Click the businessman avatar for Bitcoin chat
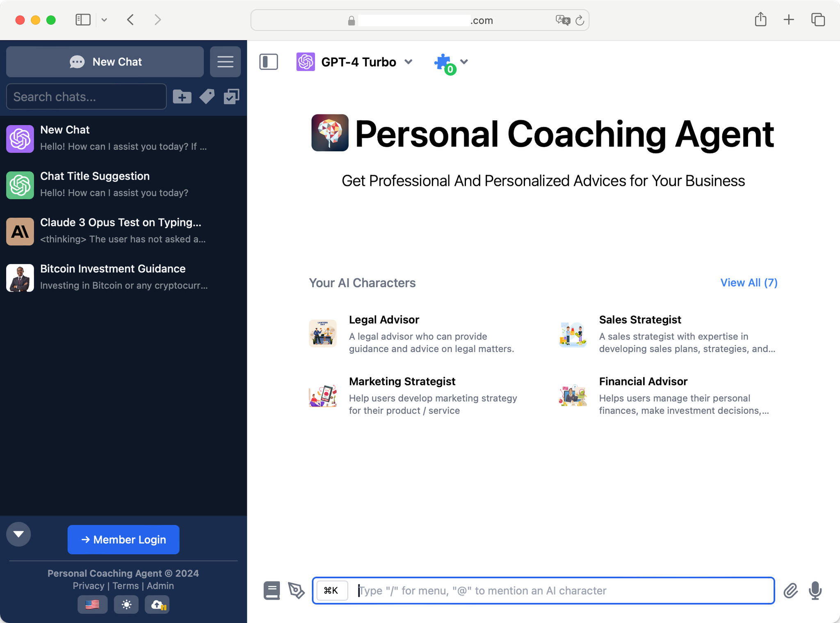840x623 pixels. coord(20,278)
